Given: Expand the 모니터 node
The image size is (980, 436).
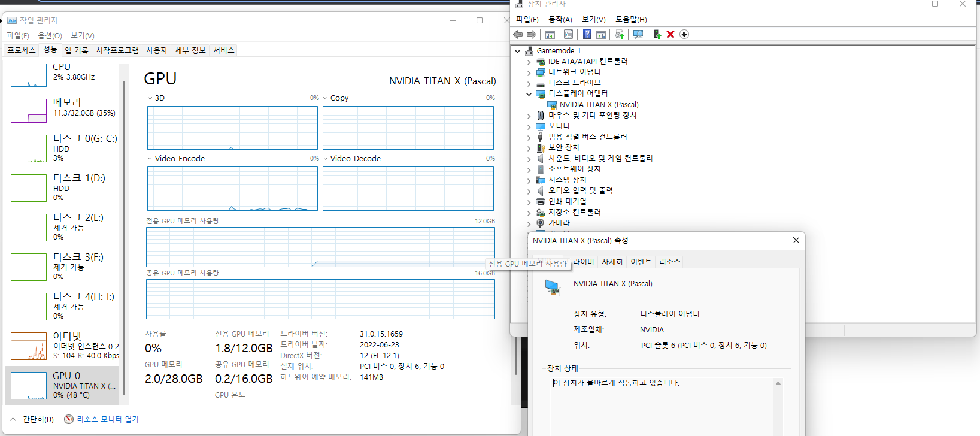Looking at the screenshot, I should pyautogui.click(x=529, y=126).
